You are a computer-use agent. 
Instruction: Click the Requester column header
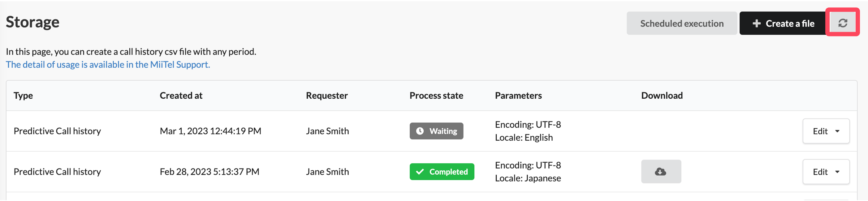point(326,96)
